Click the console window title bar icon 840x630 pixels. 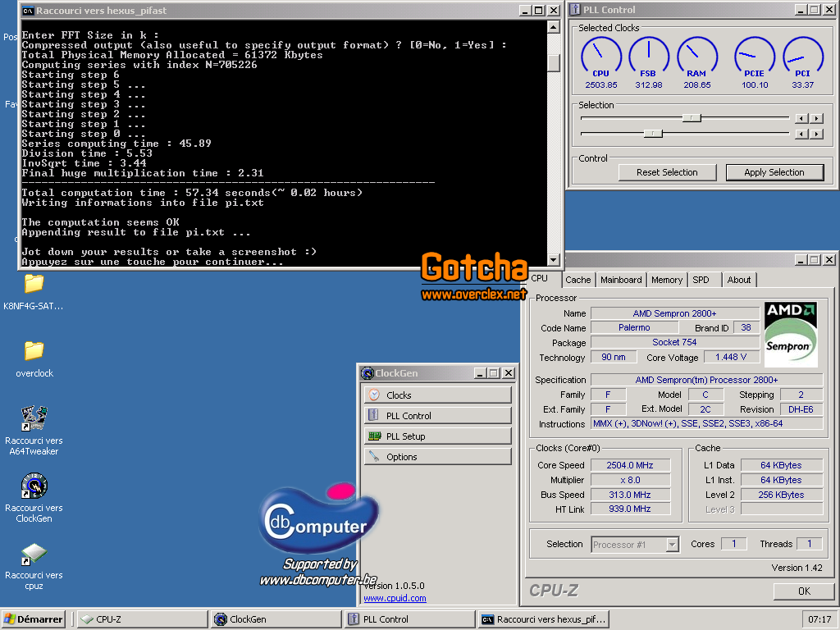point(28,11)
